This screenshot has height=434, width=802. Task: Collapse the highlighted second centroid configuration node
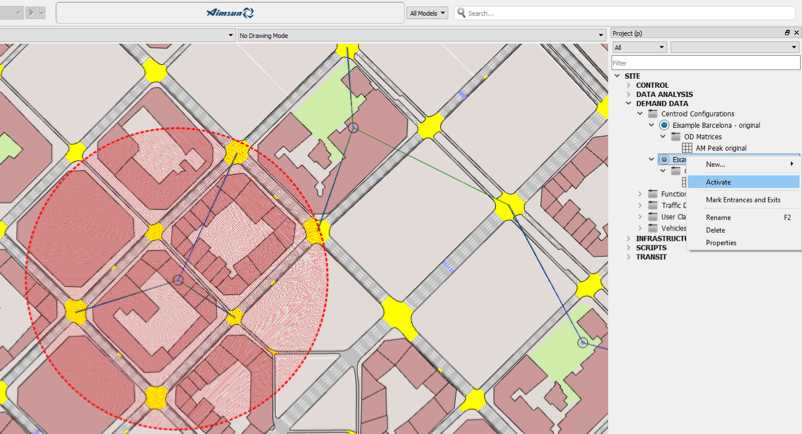pos(651,159)
